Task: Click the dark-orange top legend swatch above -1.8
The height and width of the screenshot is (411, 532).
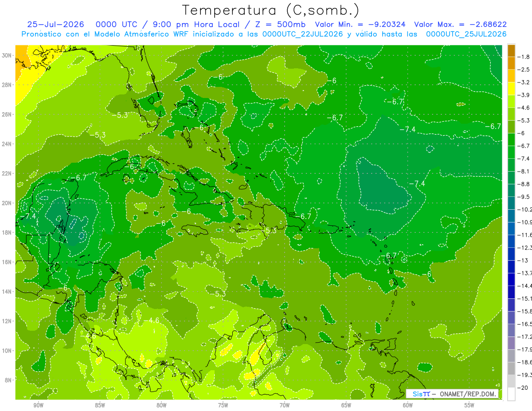Action: [511, 51]
